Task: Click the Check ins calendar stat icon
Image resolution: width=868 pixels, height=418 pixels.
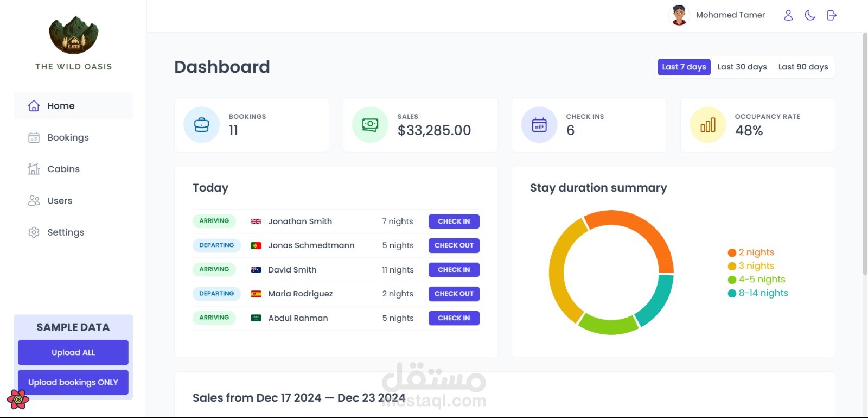Action: (x=539, y=125)
